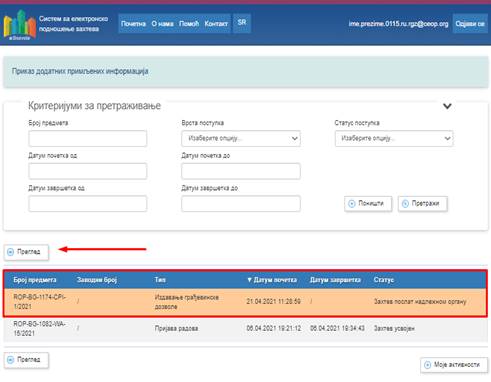Click the upper Преглед button
This screenshot has height=382, width=491.
(x=26, y=252)
